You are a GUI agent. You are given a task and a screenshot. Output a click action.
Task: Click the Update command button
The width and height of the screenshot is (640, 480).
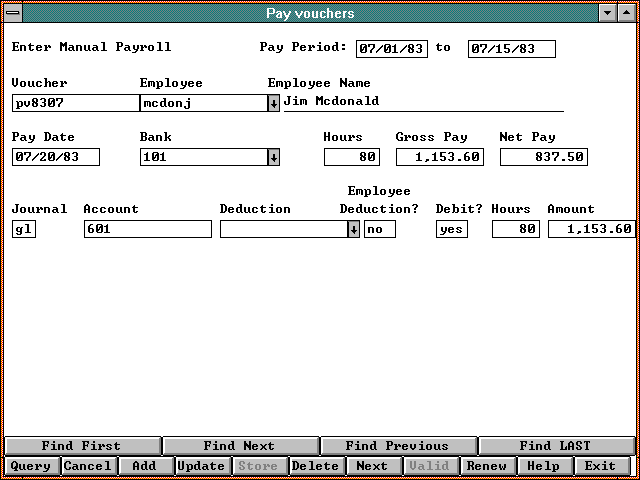point(201,466)
